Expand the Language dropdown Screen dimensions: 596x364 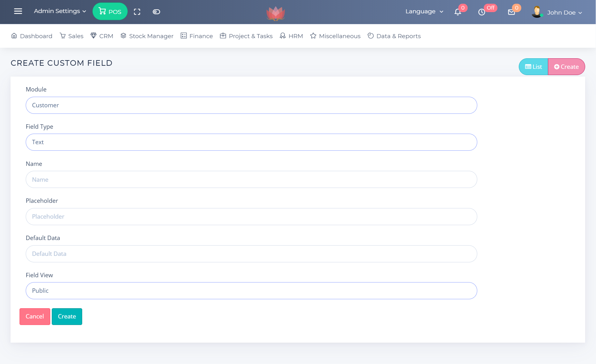424,11
